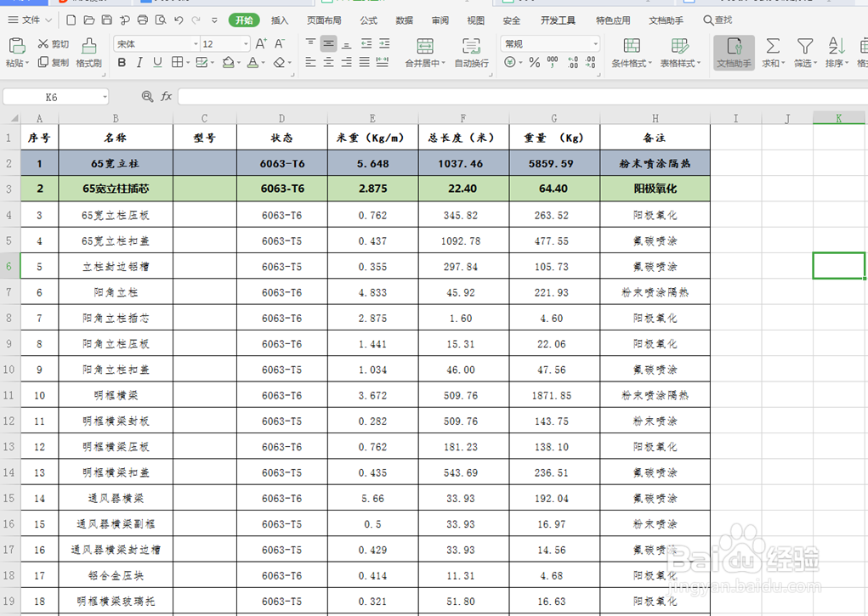Switch to the 公式 tab
The height and width of the screenshot is (616, 868).
click(368, 20)
